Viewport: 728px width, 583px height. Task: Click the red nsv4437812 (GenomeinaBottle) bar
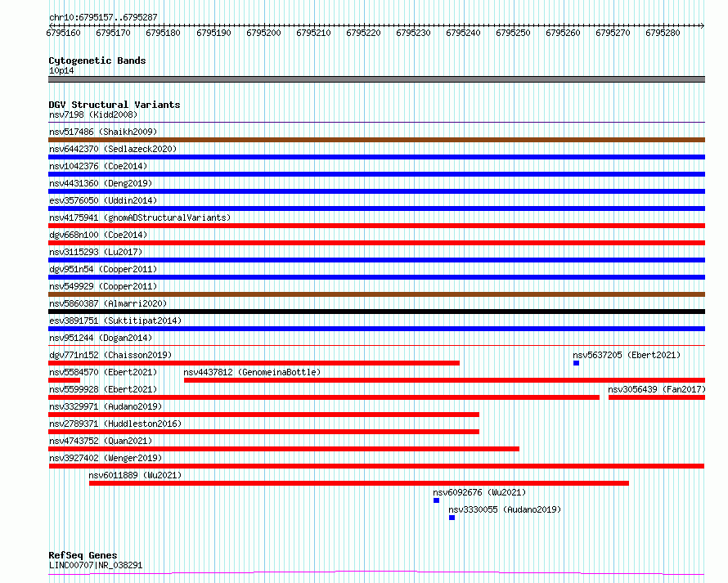(x=444, y=380)
